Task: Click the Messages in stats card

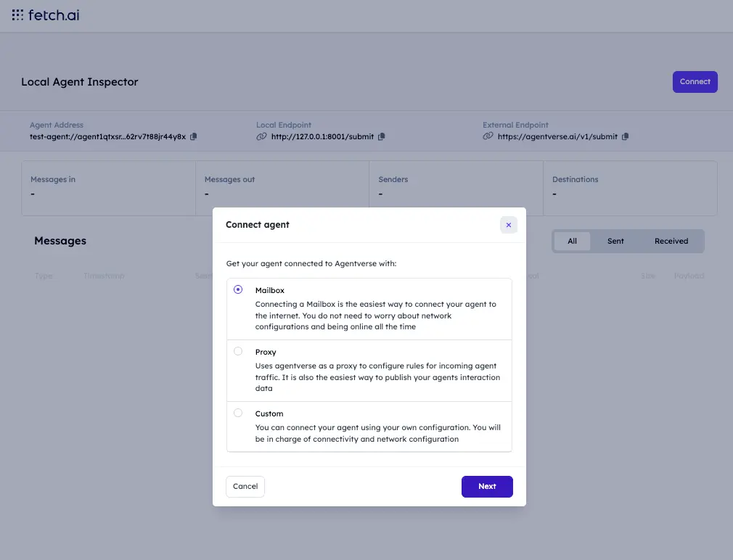Action: (109, 189)
